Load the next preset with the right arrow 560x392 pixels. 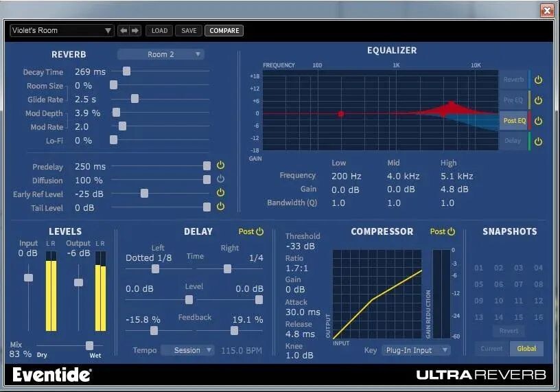tap(135, 31)
